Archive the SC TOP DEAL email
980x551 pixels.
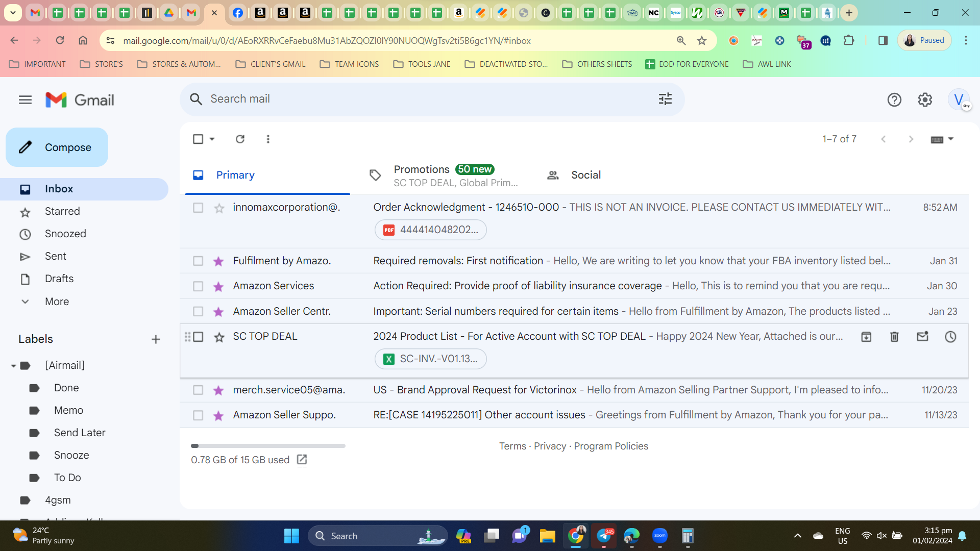click(866, 337)
